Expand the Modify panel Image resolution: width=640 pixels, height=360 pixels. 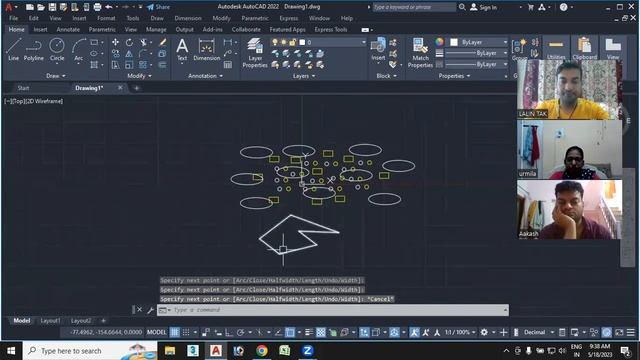point(139,76)
